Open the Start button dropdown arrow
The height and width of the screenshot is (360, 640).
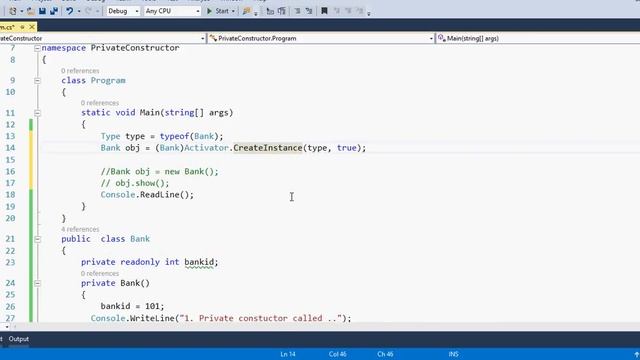233,11
